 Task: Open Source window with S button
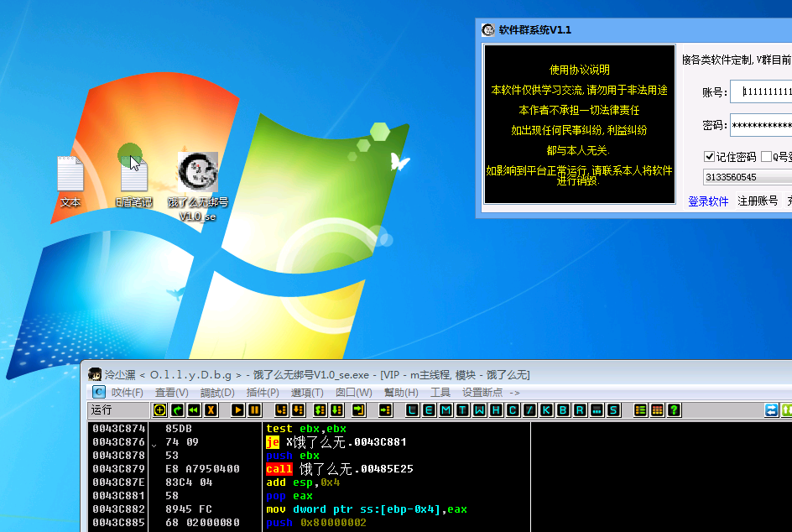613,410
